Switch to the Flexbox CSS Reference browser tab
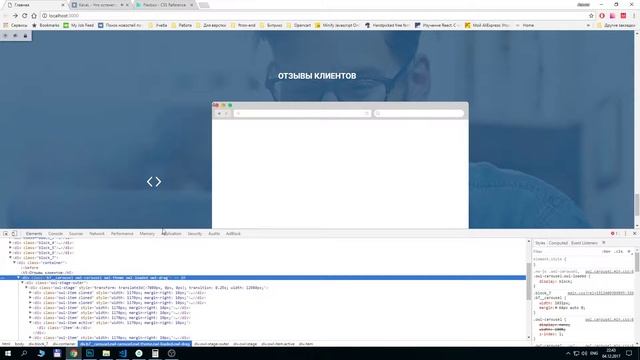 point(165,5)
